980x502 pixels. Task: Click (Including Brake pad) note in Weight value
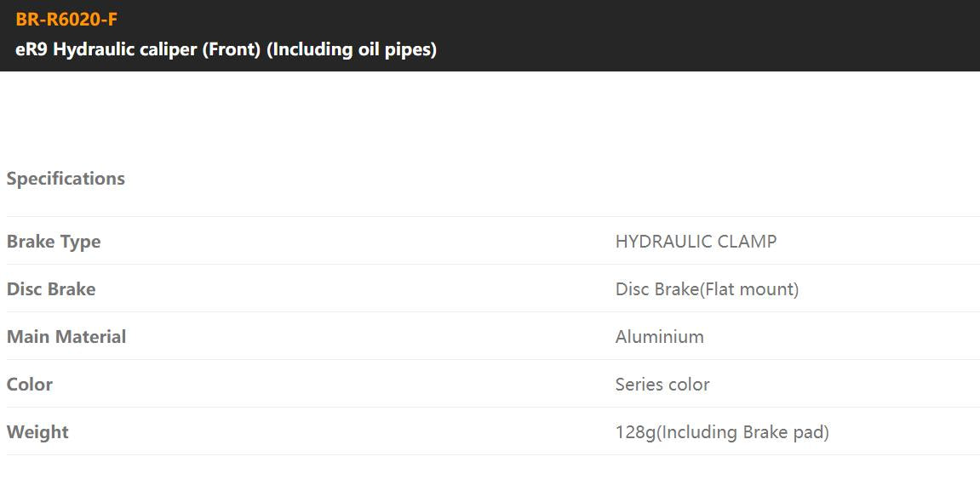click(x=743, y=432)
